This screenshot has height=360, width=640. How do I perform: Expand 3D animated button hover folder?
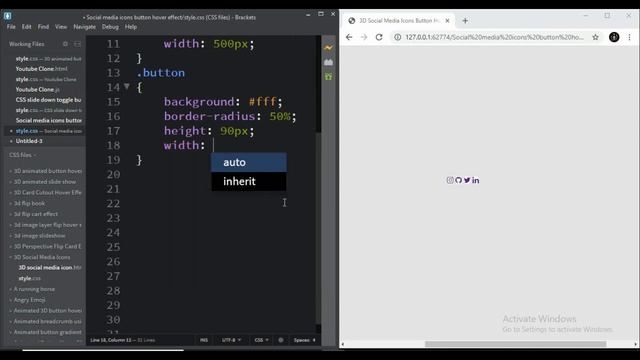tap(47, 171)
